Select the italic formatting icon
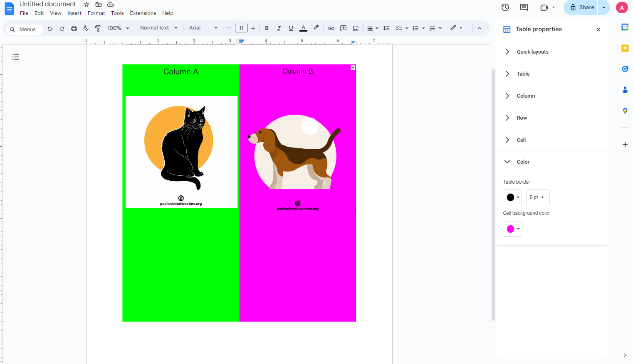This screenshot has height=364, width=633. pyautogui.click(x=279, y=28)
